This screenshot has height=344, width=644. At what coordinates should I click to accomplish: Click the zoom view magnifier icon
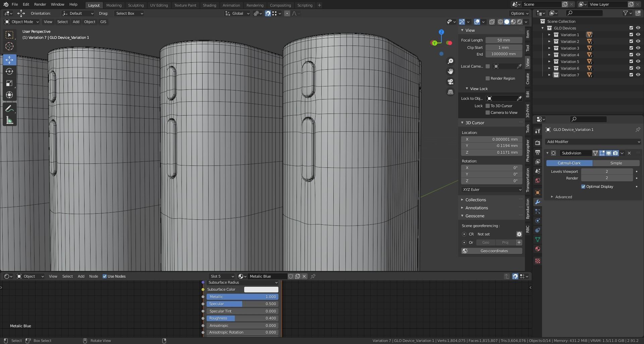pos(450,61)
